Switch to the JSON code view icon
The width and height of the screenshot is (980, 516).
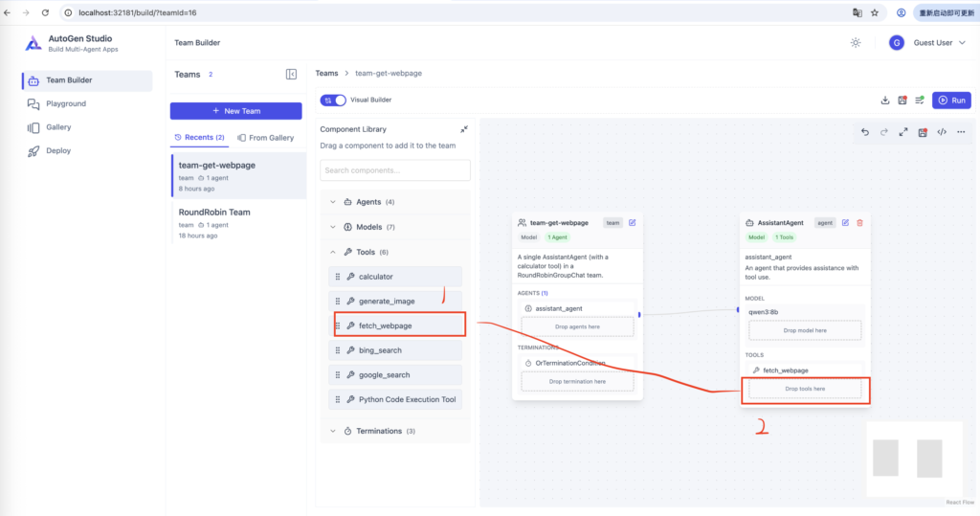942,132
